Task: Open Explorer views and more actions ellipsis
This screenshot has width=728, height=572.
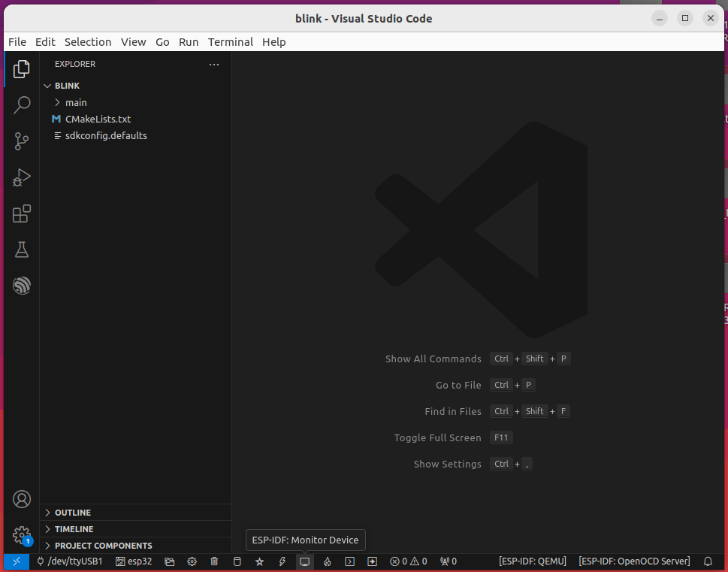Action: (214, 64)
